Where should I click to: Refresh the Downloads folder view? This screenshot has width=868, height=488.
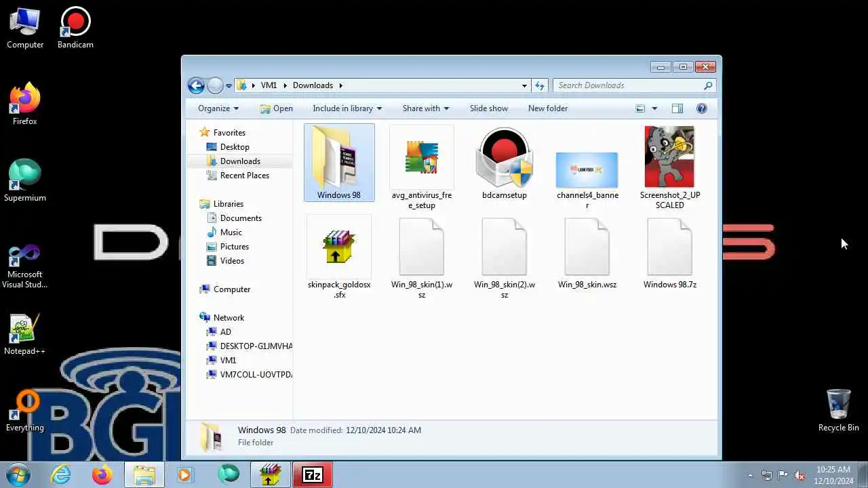pos(540,85)
